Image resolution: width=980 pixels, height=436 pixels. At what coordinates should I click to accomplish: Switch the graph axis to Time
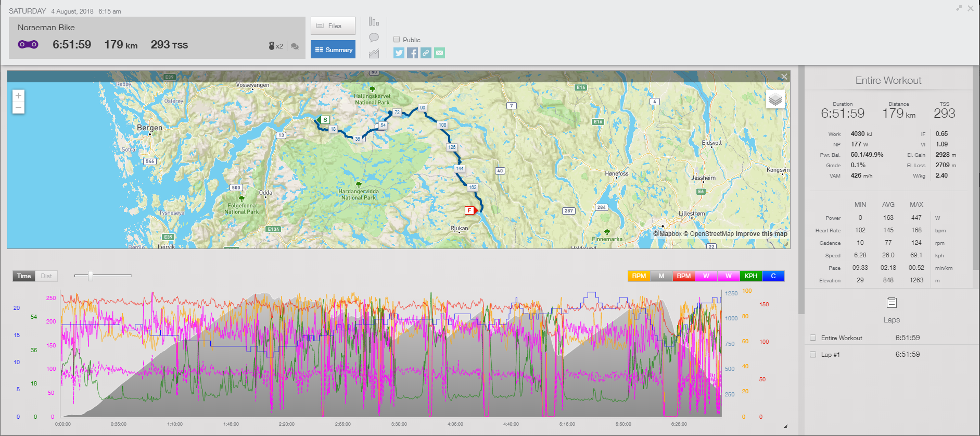(24, 276)
